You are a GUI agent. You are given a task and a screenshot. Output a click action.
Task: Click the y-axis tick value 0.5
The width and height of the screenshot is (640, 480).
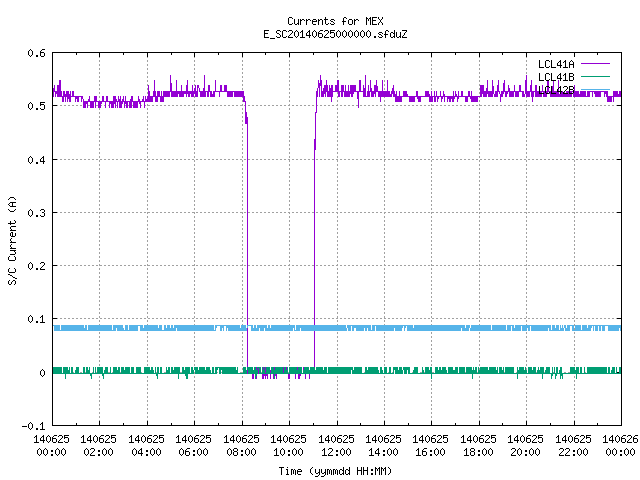click(36, 106)
